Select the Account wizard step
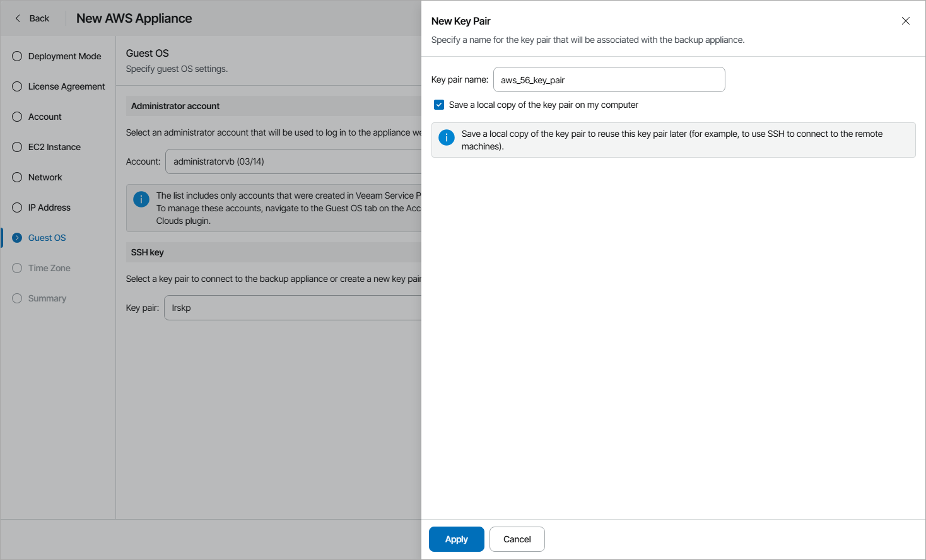Image resolution: width=926 pixels, height=560 pixels. click(x=45, y=117)
